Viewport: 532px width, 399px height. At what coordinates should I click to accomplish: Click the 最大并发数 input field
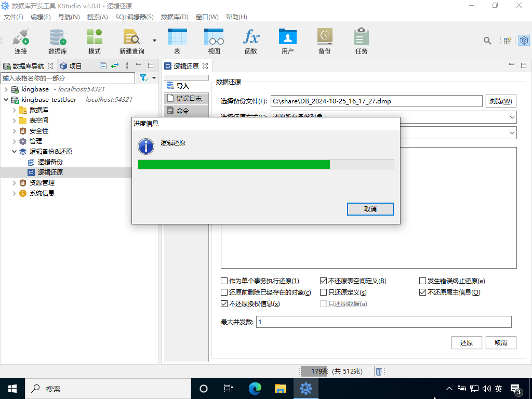pyautogui.click(x=383, y=322)
